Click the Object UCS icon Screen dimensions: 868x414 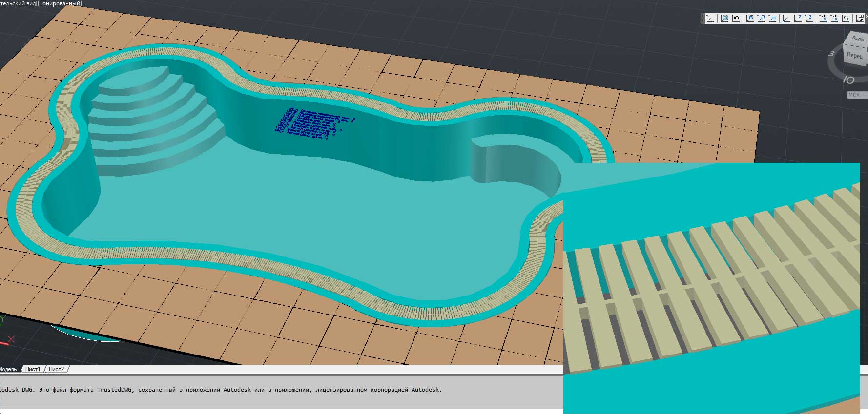point(761,19)
